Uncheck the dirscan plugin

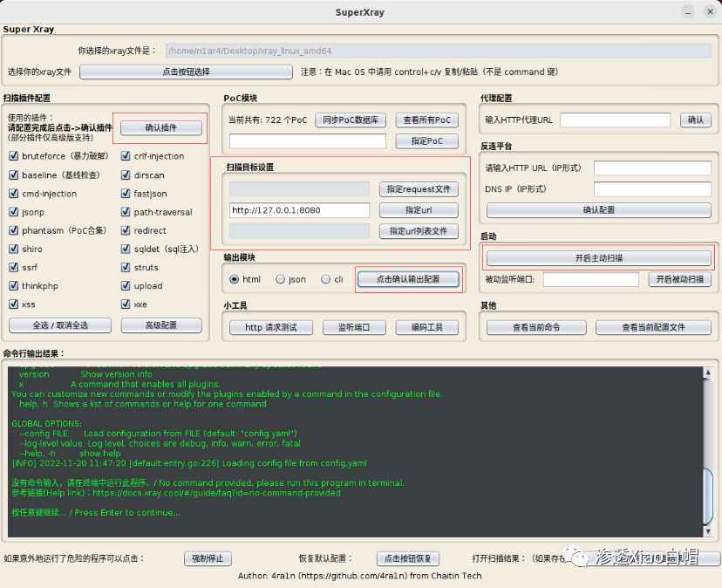coord(126,175)
